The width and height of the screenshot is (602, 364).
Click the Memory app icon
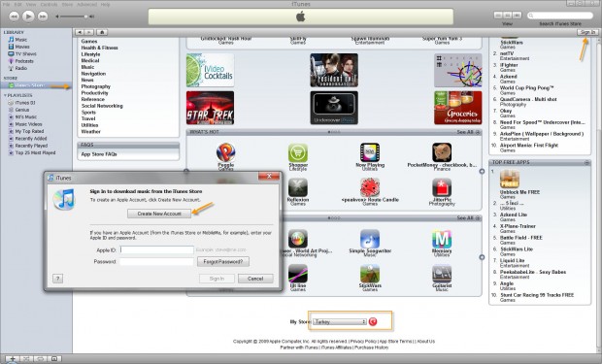(442, 239)
